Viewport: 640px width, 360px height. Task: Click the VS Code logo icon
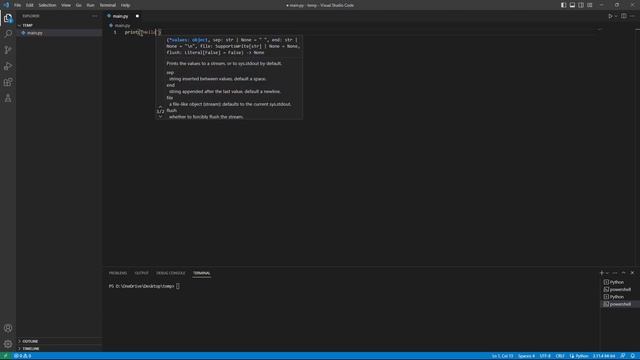click(x=6, y=5)
